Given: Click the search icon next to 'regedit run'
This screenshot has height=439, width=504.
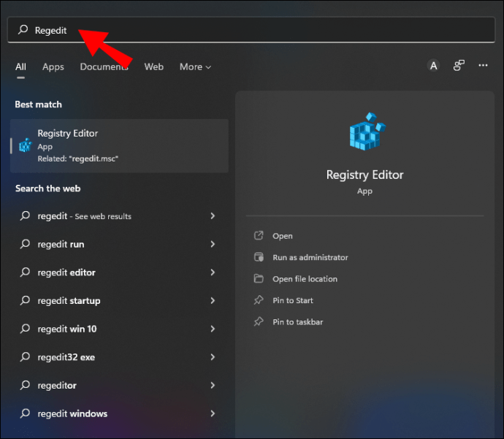Looking at the screenshot, I should (x=25, y=244).
